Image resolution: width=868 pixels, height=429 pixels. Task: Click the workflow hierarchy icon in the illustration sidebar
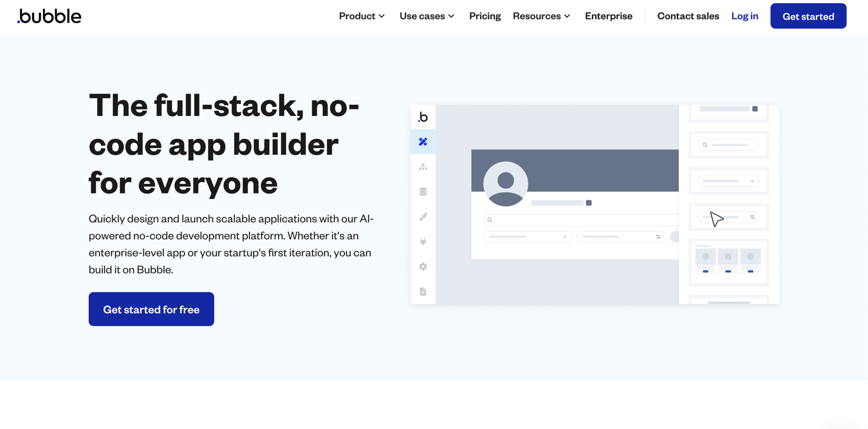pos(423,167)
